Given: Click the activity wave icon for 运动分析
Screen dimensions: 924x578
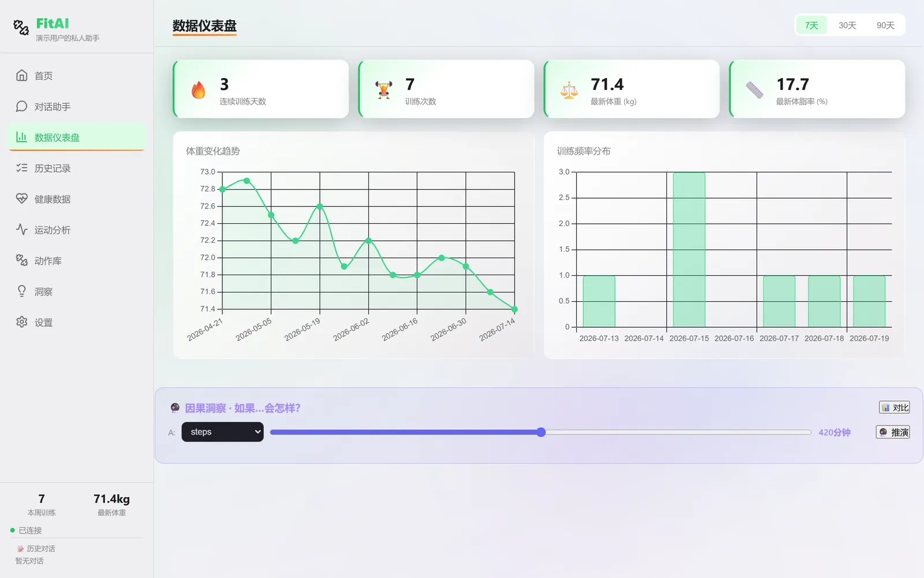Looking at the screenshot, I should pyautogui.click(x=22, y=229).
